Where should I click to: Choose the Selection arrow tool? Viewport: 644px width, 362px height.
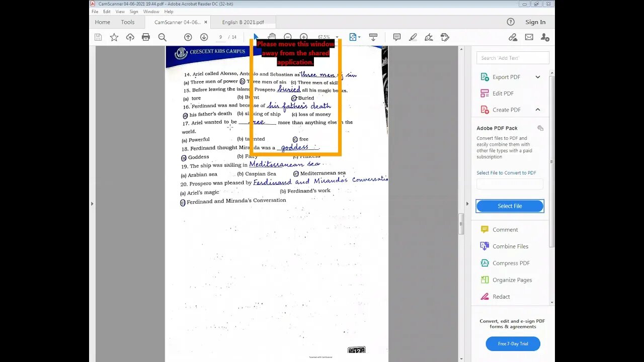point(256,37)
